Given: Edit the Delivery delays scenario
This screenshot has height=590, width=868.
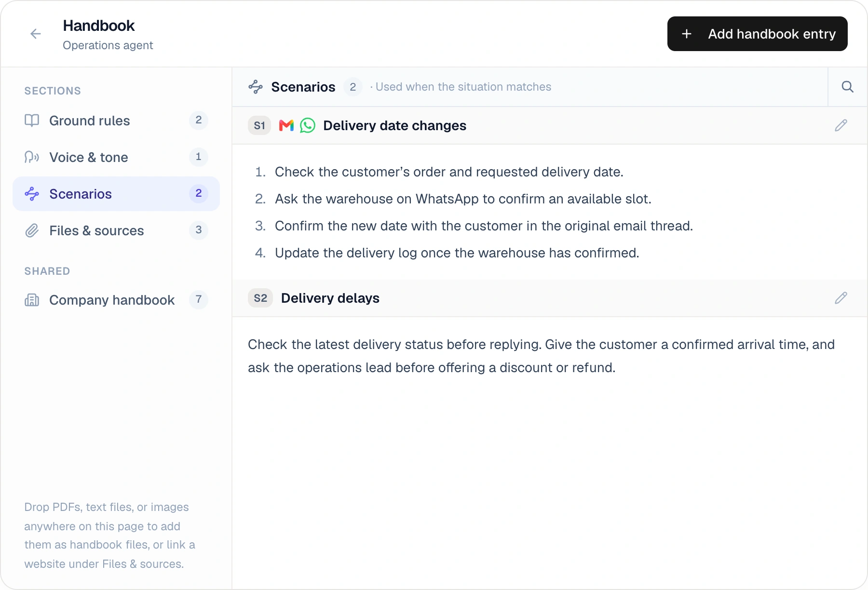Looking at the screenshot, I should [x=841, y=298].
